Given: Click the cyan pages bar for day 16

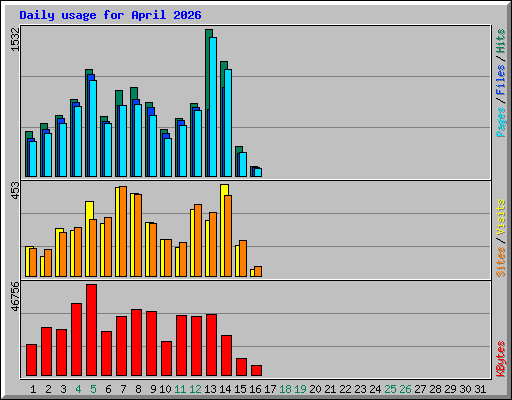Looking at the screenshot, I should click(x=258, y=173).
